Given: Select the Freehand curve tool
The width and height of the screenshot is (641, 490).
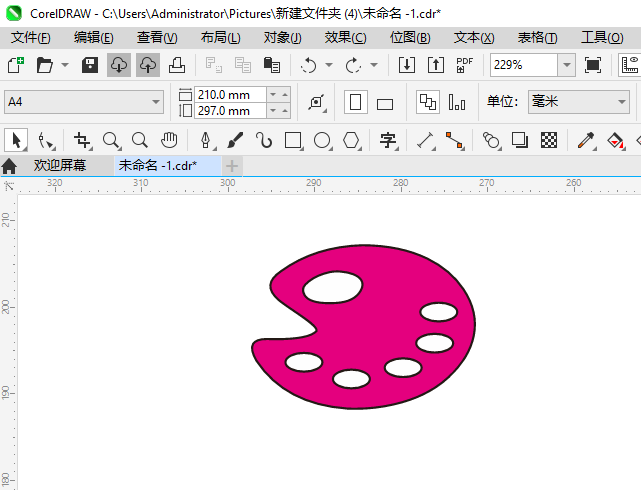Looking at the screenshot, I should pyautogui.click(x=264, y=140).
